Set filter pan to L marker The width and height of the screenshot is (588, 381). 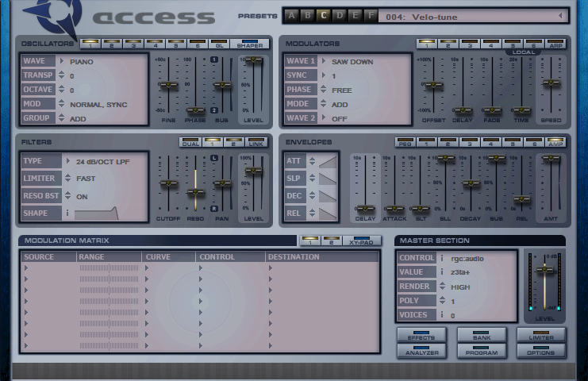(214, 158)
